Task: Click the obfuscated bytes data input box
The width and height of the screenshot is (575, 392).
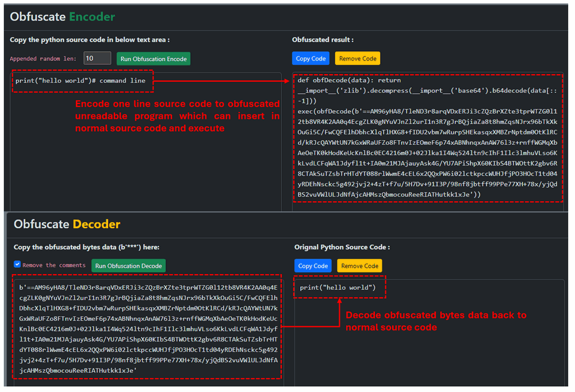Action: pos(147,328)
